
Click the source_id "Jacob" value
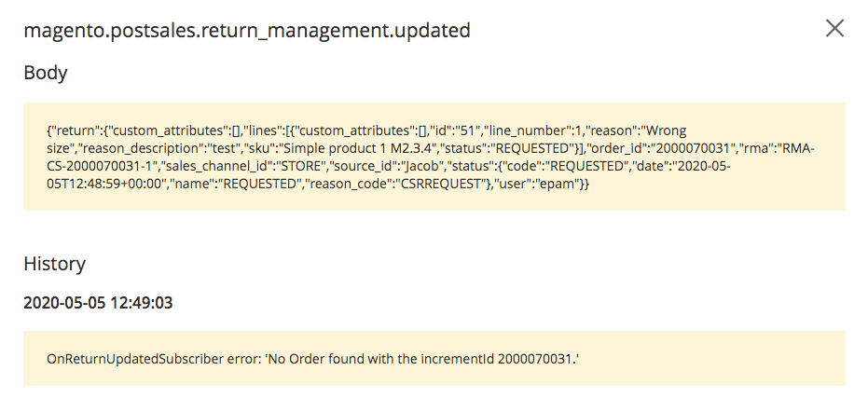coord(415,167)
